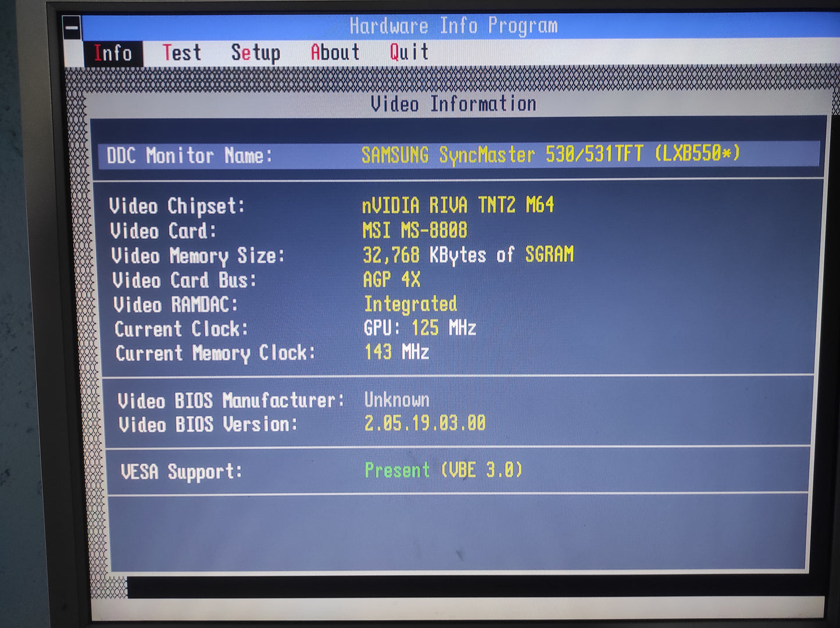Open the Setup menu
Viewport: 840px width, 628px height.
255,53
